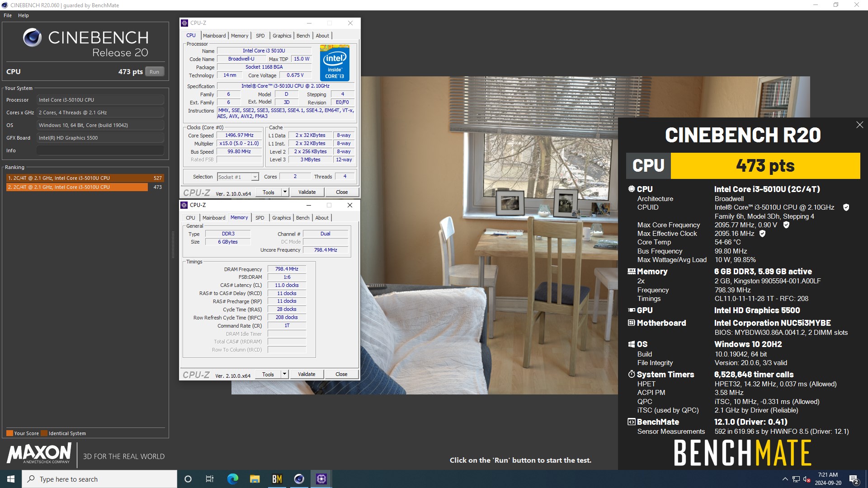Open SPD tab in bottom CPU-Z window

pyautogui.click(x=259, y=218)
